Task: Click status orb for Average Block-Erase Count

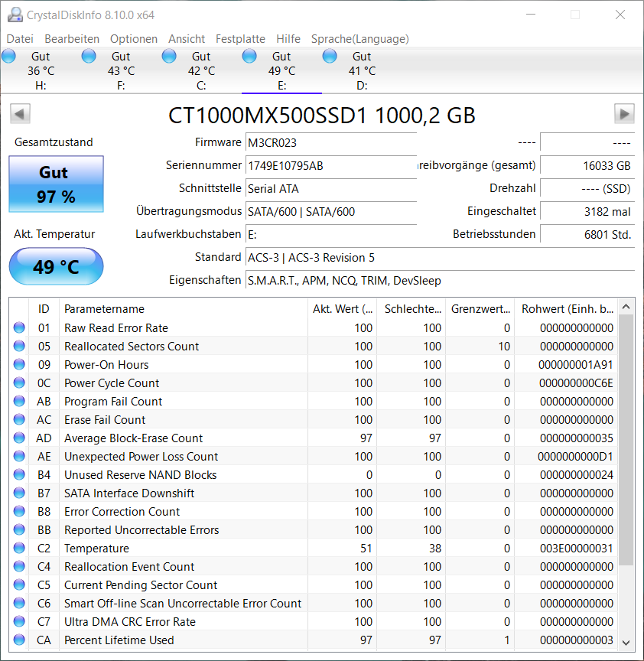Action: click(x=19, y=438)
